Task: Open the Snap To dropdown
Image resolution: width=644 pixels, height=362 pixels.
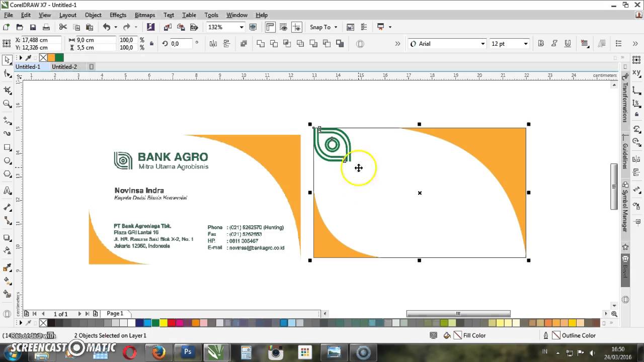Action: point(324,27)
